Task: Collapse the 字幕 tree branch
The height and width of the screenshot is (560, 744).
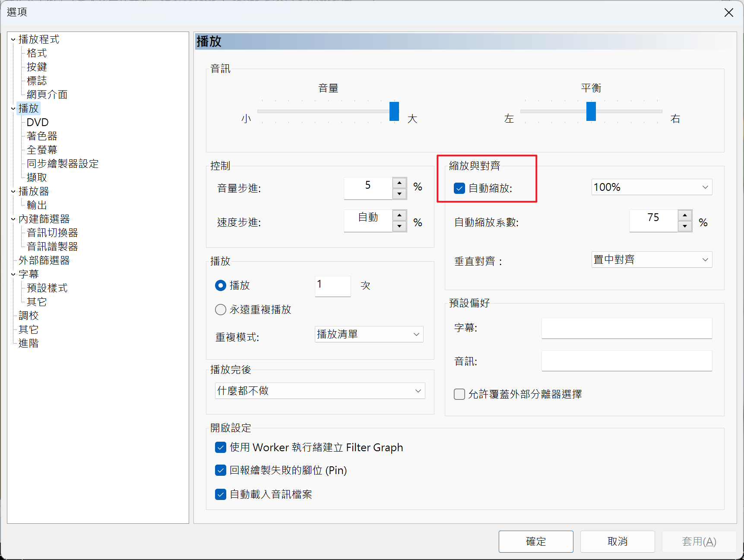Action: [x=13, y=274]
